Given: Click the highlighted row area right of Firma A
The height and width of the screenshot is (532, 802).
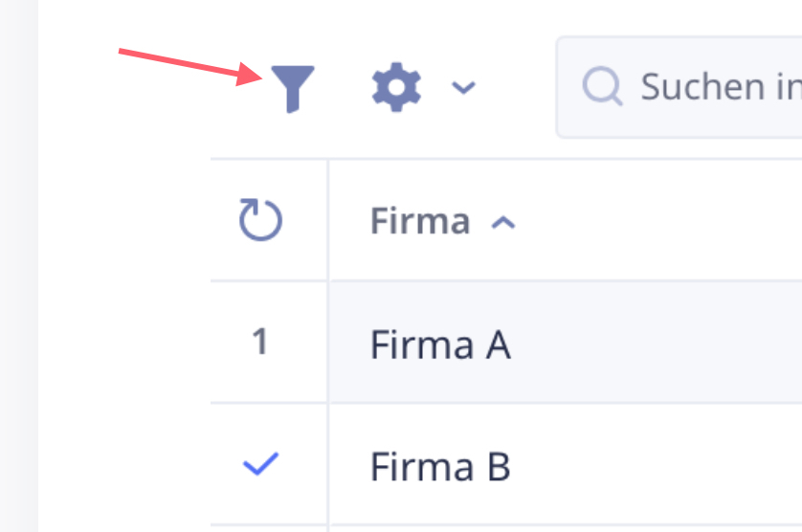Looking at the screenshot, I should pos(657,343).
